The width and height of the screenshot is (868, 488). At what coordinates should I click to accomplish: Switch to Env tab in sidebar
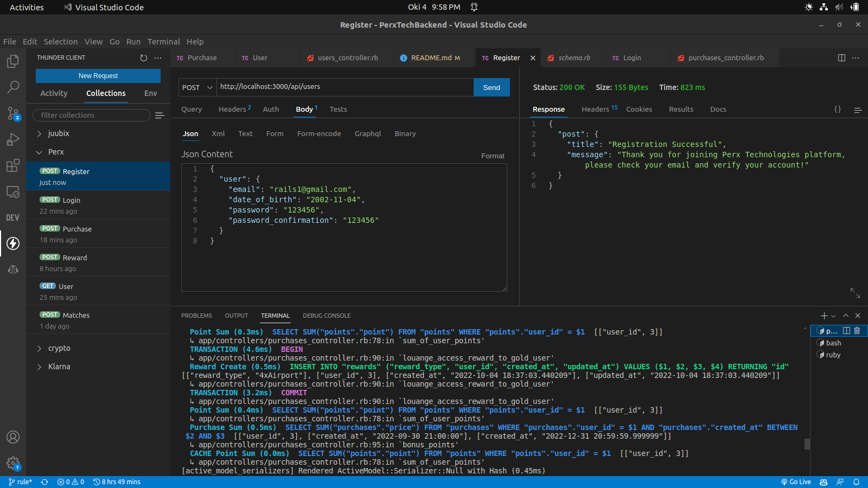(151, 93)
